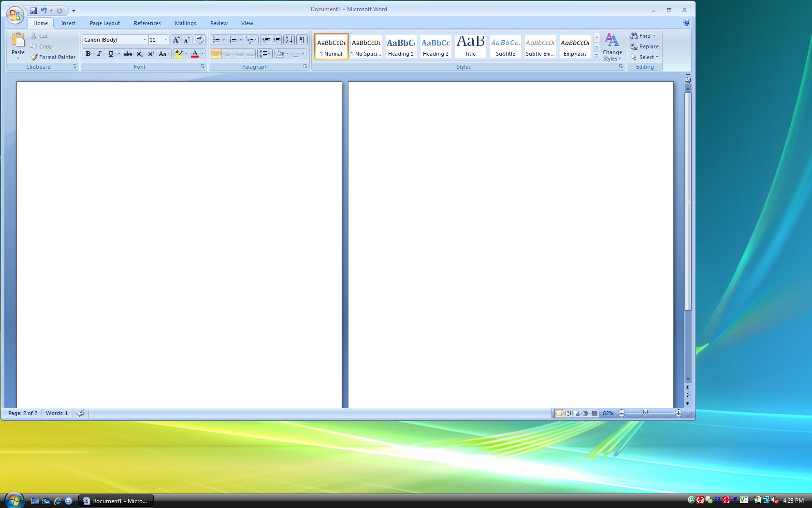Open the Paragraph dialog box launcher
Image resolution: width=812 pixels, height=508 pixels.
(x=305, y=67)
